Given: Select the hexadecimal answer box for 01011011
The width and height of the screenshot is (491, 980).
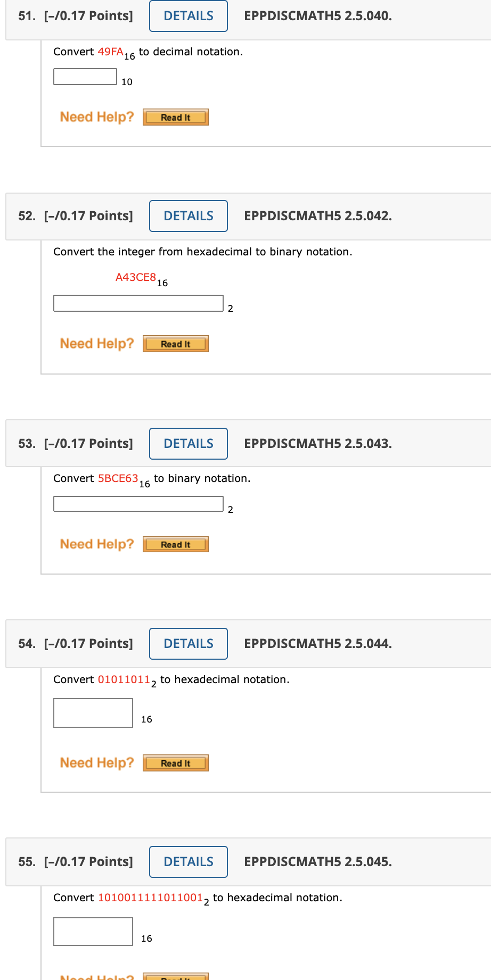Looking at the screenshot, I should click(x=93, y=712).
